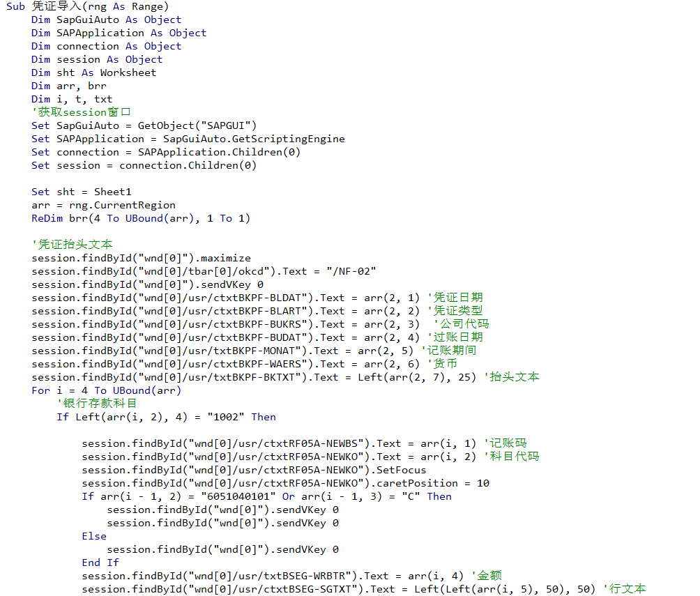Viewport: 700px width, 596px height.
Task: Click the ctxtBKPF-BLART assignment line
Action: coord(257,311)
